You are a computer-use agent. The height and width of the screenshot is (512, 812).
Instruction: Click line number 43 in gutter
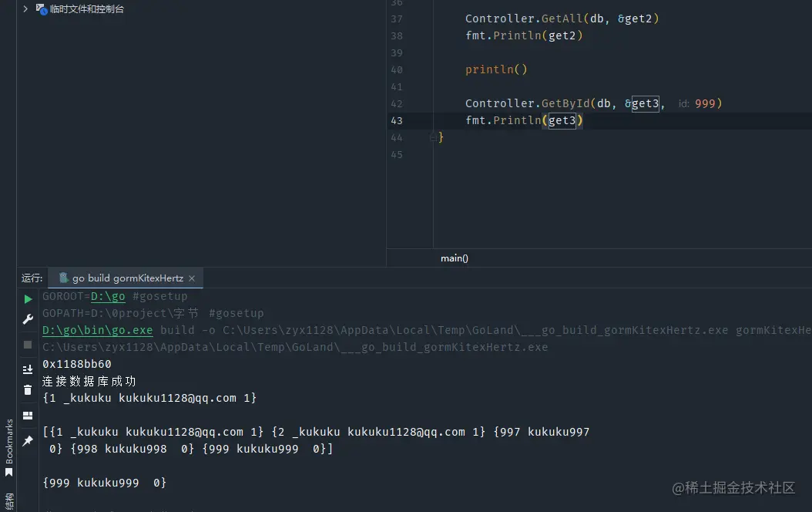(397, 121)
